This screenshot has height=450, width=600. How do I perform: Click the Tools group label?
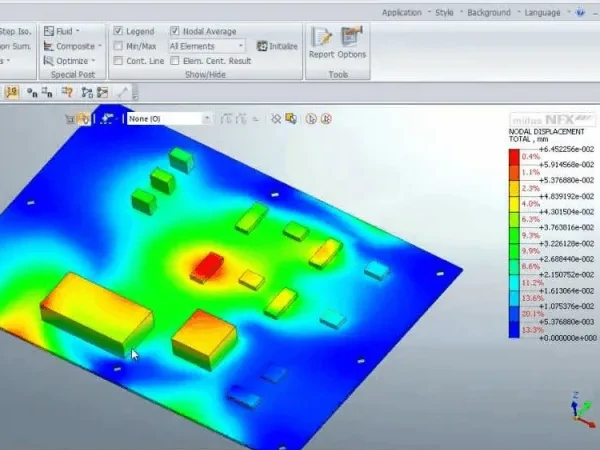point(338,75)
